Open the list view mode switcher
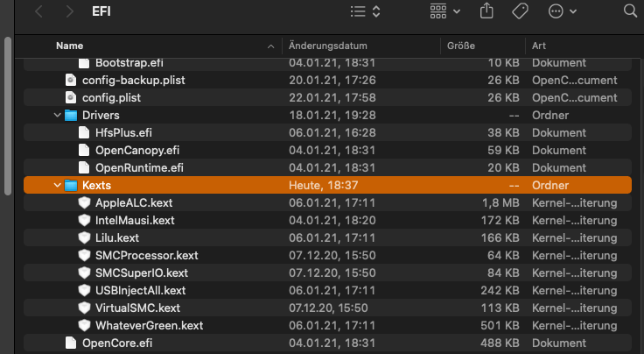Viewport: 644px width, 354px height. [x=365, y=12]
